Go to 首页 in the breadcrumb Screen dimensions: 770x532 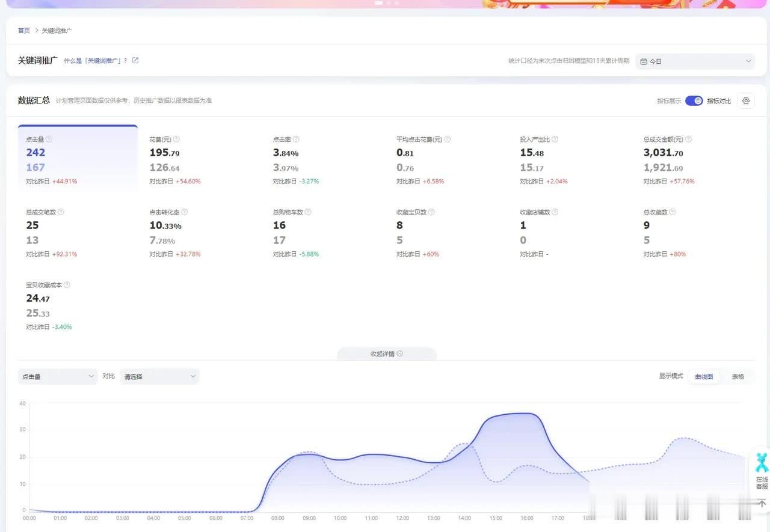coord(24,30)
